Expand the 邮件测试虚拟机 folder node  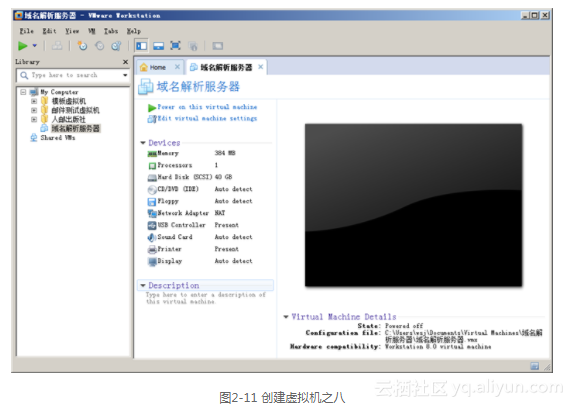click(x=34, y=110)
